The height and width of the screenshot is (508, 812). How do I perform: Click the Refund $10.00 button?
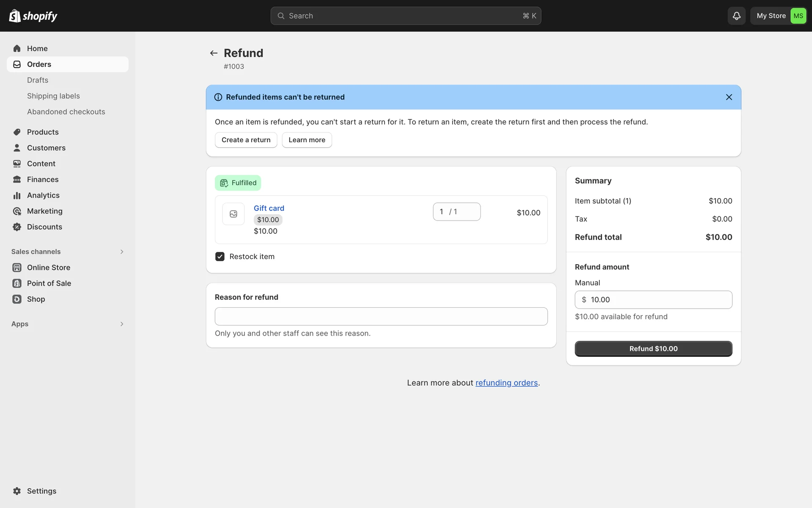[x=653, y=348]
